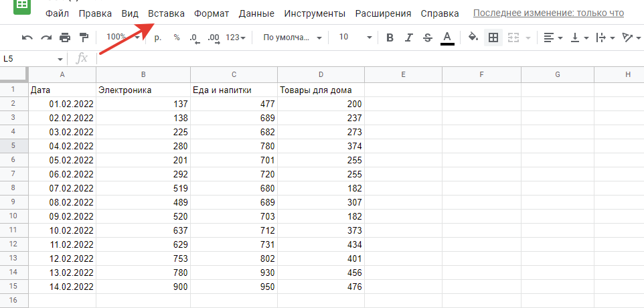644x308 pixels.
Task: Click the Format as percent button
Action: tap(177, 37)
